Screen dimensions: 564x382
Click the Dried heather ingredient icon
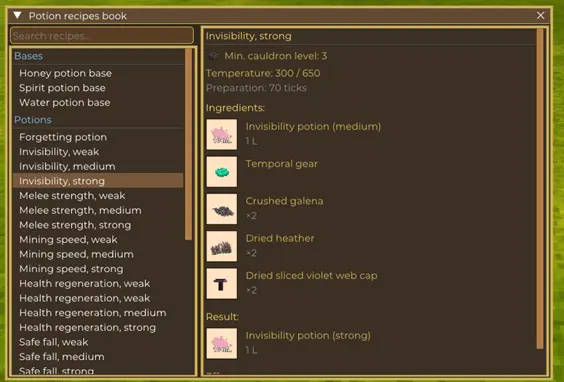coord(222,246)
